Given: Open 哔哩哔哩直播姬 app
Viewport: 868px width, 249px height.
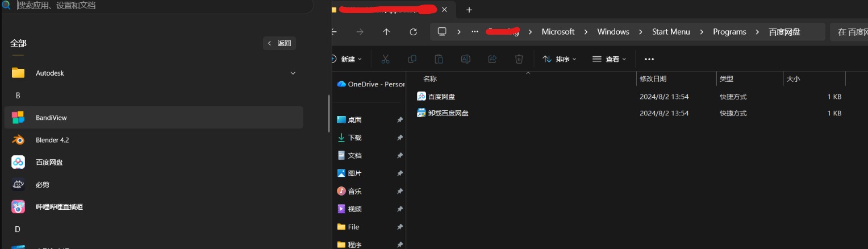Looking at the screenshot, I should coord(154,207).
